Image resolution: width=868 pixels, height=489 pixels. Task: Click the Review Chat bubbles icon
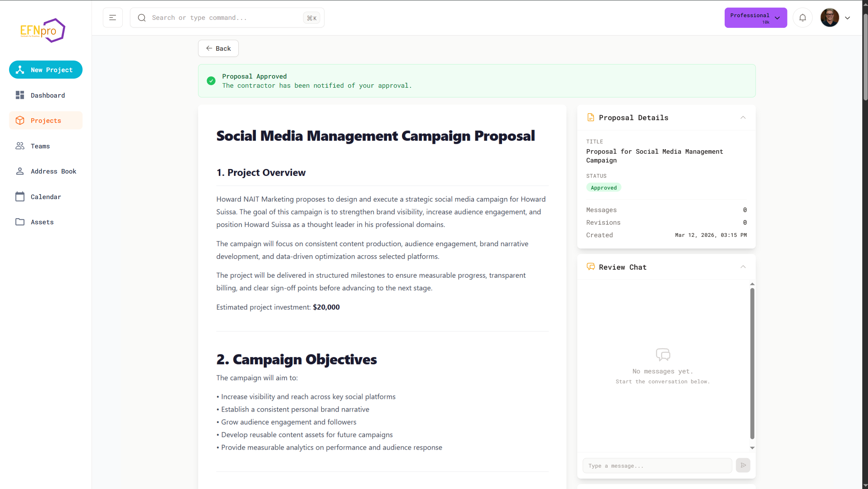click(590, 267)
